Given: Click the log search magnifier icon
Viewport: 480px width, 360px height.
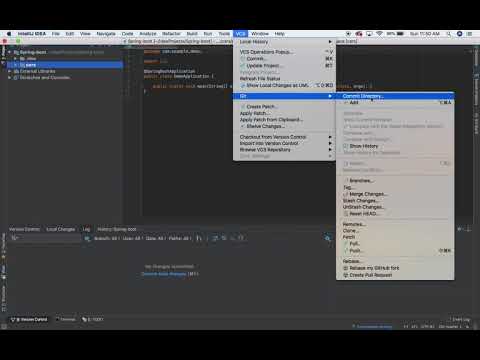Looking at the screenshot, I should click(328, 238).
